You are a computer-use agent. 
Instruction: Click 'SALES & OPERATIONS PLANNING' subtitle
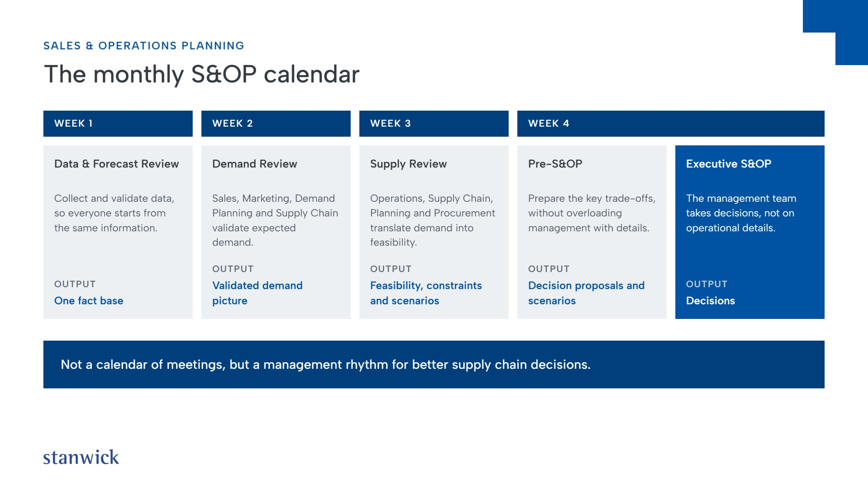[144, 46]
